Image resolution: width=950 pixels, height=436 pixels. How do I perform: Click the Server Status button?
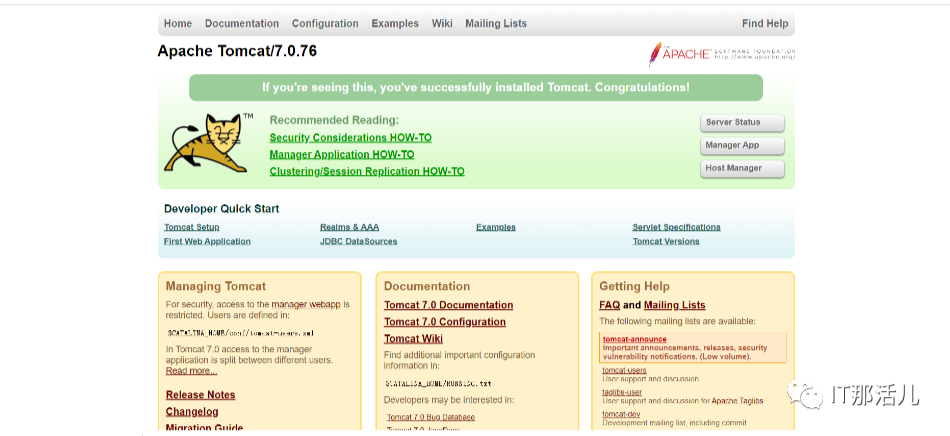[742, 122]
